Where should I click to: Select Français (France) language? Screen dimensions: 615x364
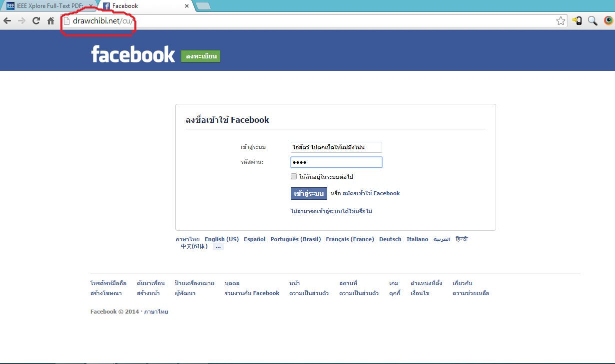point(350,239)
